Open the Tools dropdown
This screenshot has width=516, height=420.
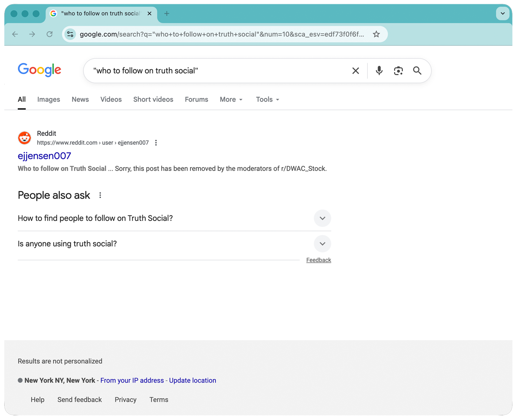click(x=267, y=100)
